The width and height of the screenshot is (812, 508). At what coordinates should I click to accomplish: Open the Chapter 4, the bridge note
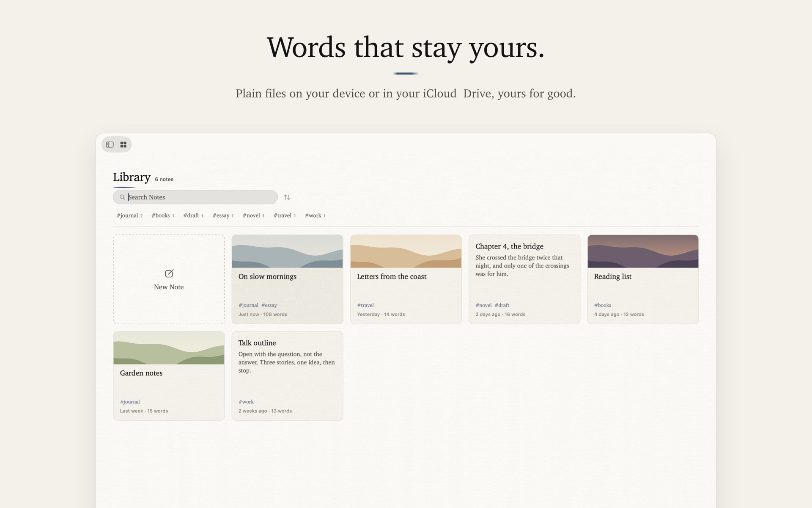(524, 279)
